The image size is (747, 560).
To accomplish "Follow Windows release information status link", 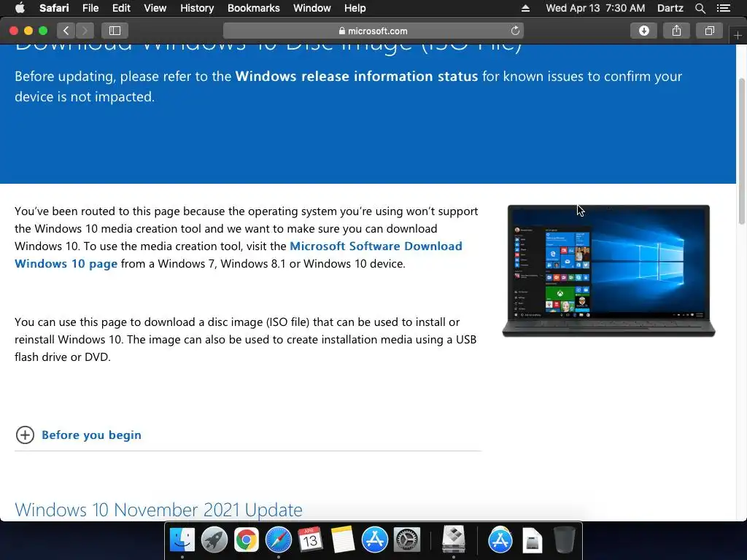I will click(356, 76).
